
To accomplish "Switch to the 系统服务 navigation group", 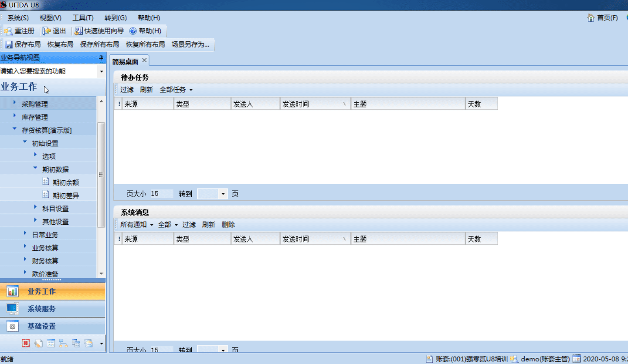I will coord(53,309).
